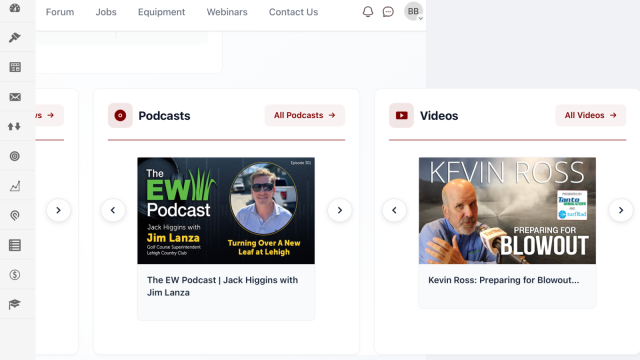This screenshot has height=360, width=640.
Task: Click the pin icon in sidebar
Action: [x=15, y=38]
